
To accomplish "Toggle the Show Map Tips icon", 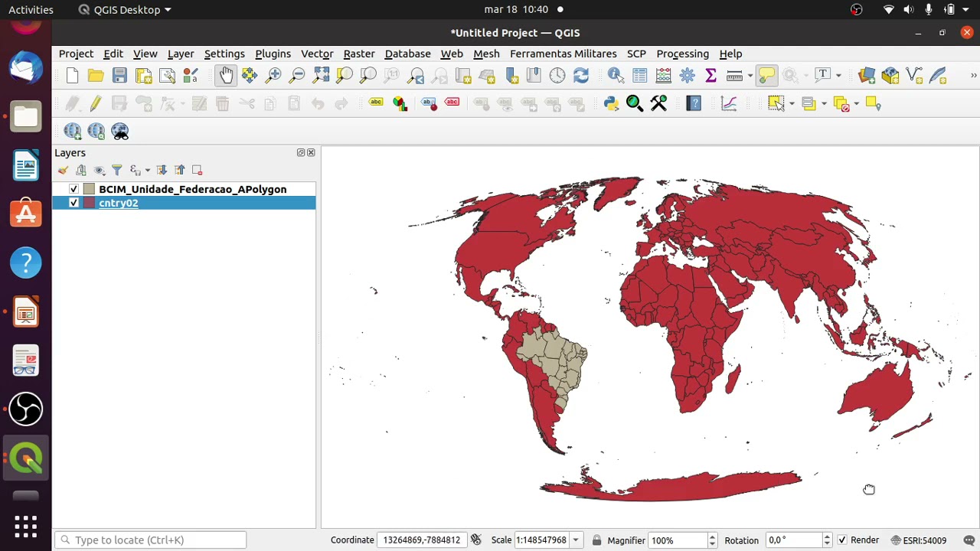I will tap(766, 76).
